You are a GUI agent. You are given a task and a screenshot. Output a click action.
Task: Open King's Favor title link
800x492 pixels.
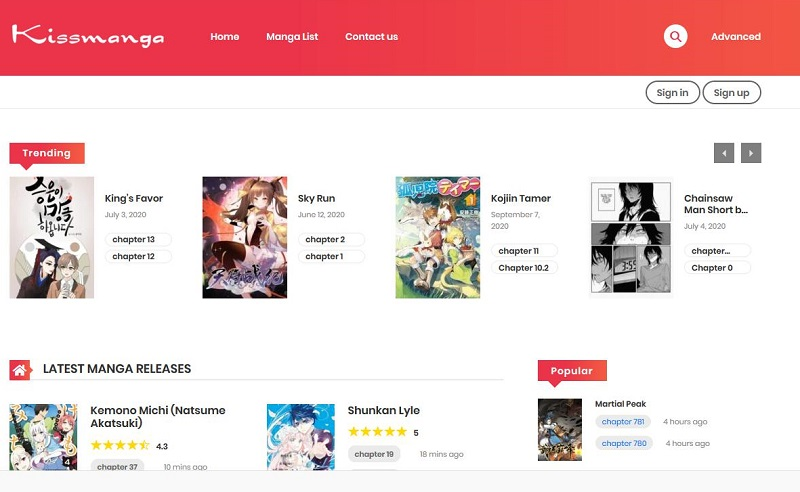[x=134, y=199]
